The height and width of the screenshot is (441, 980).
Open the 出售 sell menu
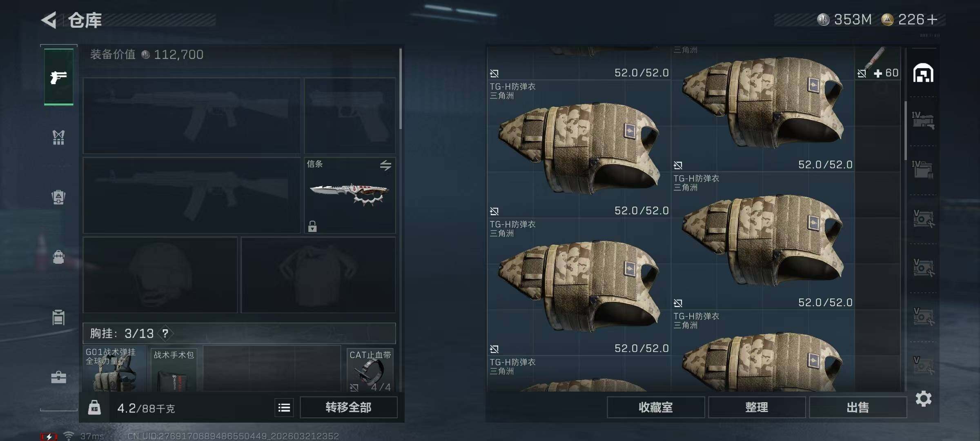857,407
